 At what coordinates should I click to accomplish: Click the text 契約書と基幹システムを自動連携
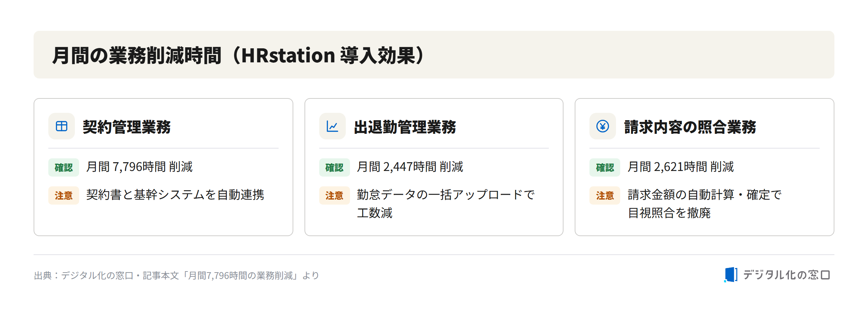point(175,195)
